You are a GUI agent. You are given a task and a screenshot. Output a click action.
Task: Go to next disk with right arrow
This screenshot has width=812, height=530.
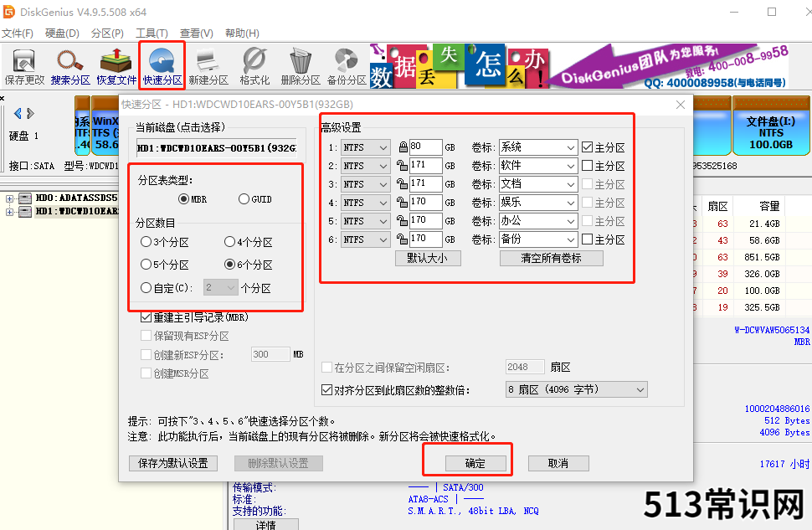[30, 114]
